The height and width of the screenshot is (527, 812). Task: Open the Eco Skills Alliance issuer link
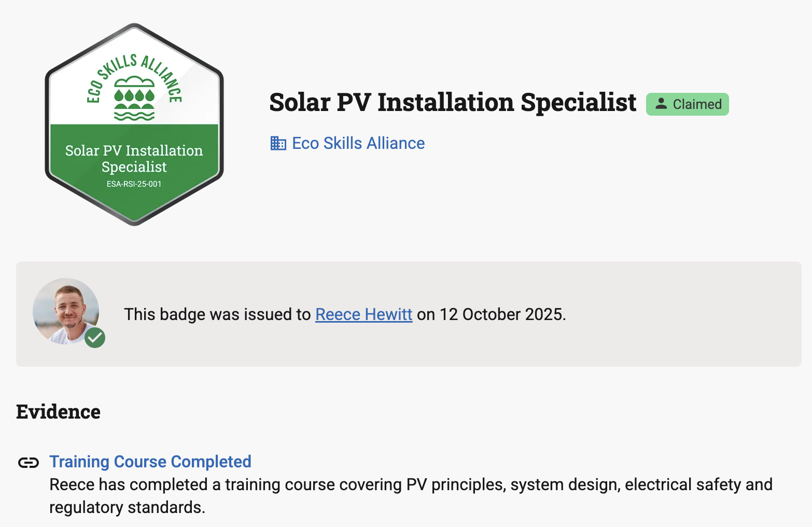(358, 143)
